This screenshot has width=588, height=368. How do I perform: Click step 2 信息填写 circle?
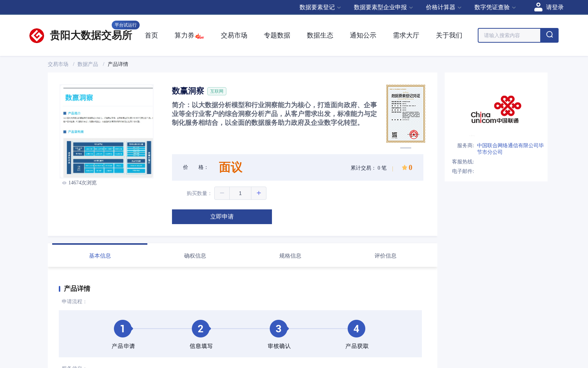[x=201, y=329]
